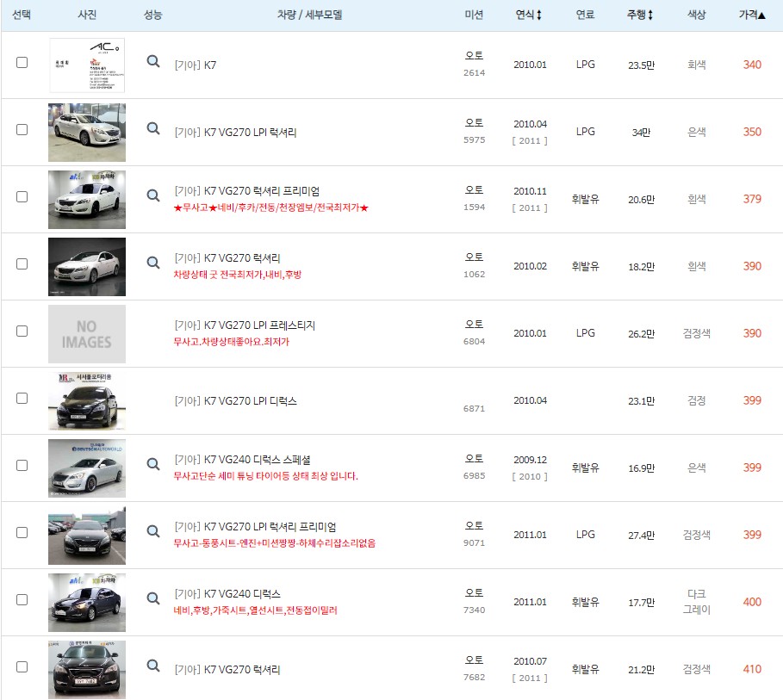
Task: Open white K7 VG270 럭셔리 listing priced 390
Action: tap(227, 258)
